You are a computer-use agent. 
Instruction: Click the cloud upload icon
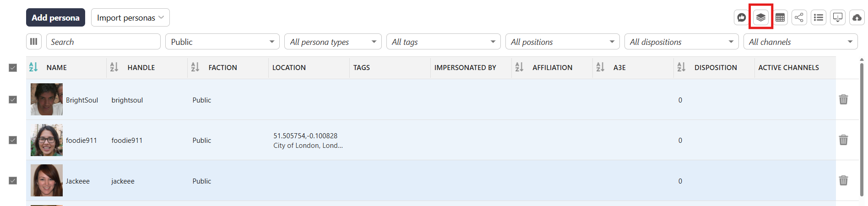(857, 18)
